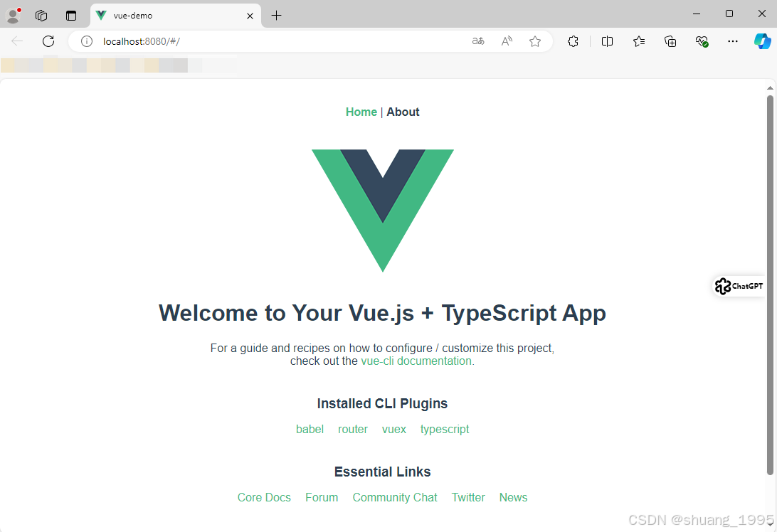The image size is (777, 532).
Task: Close the vue-demo tab
Action: [250, 16]
